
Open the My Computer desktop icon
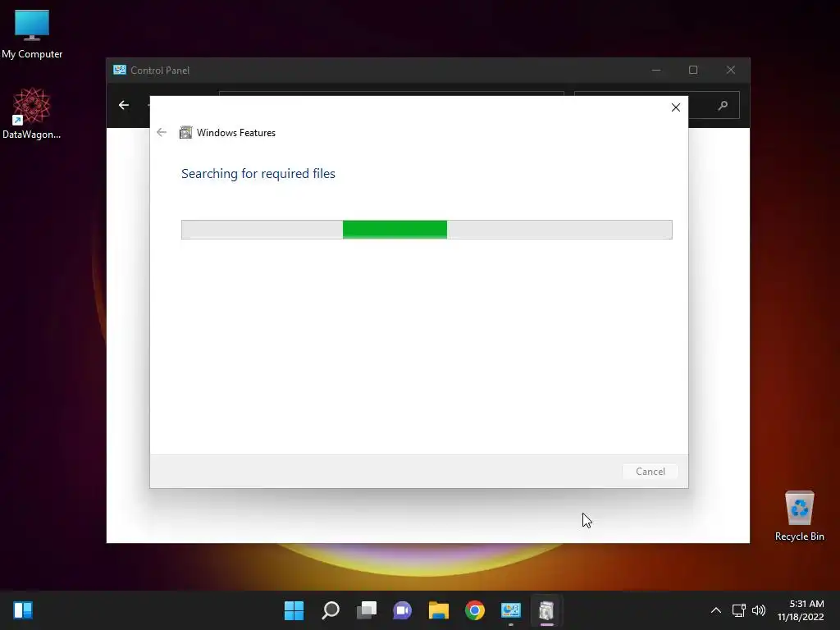click(x=32, y=34)
